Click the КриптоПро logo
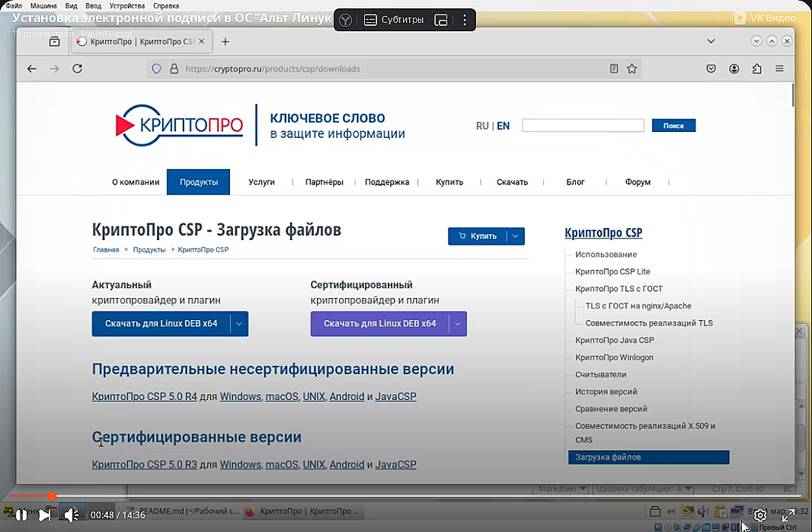Screen dimensions: 812x532 point(179,125)
